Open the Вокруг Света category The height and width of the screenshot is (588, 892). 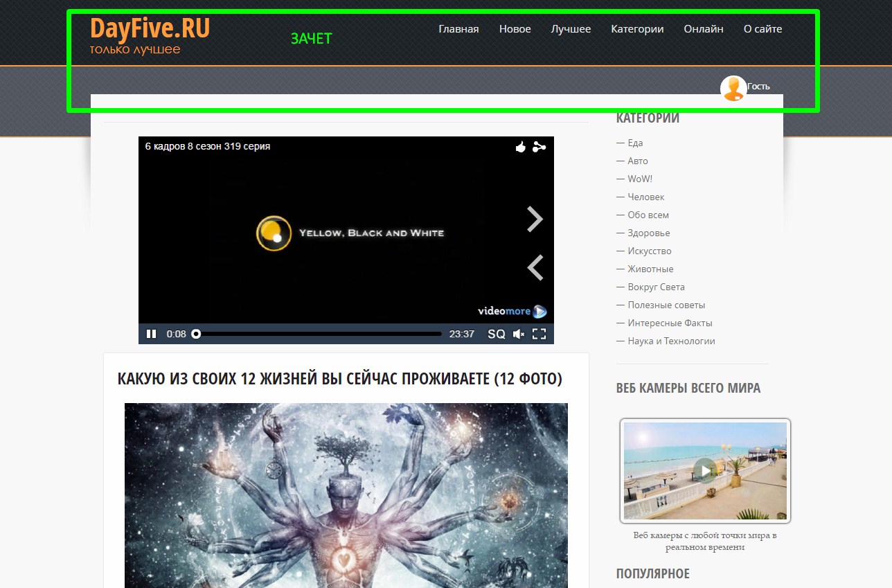(x=656, y=287)
